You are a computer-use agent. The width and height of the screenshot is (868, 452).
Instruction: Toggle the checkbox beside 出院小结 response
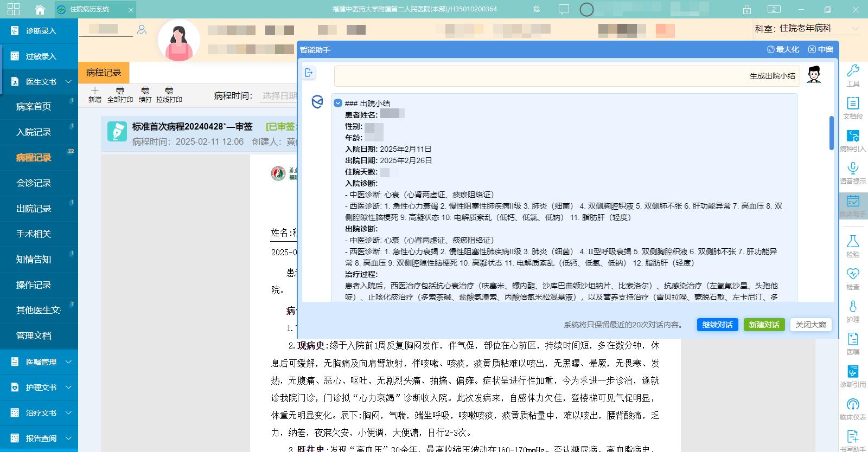[x=338, y=103]
